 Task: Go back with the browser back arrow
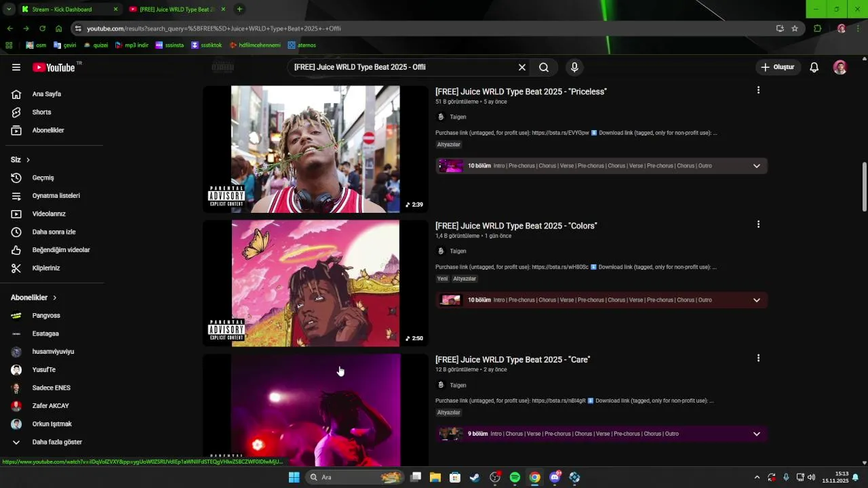coord(9,28)
